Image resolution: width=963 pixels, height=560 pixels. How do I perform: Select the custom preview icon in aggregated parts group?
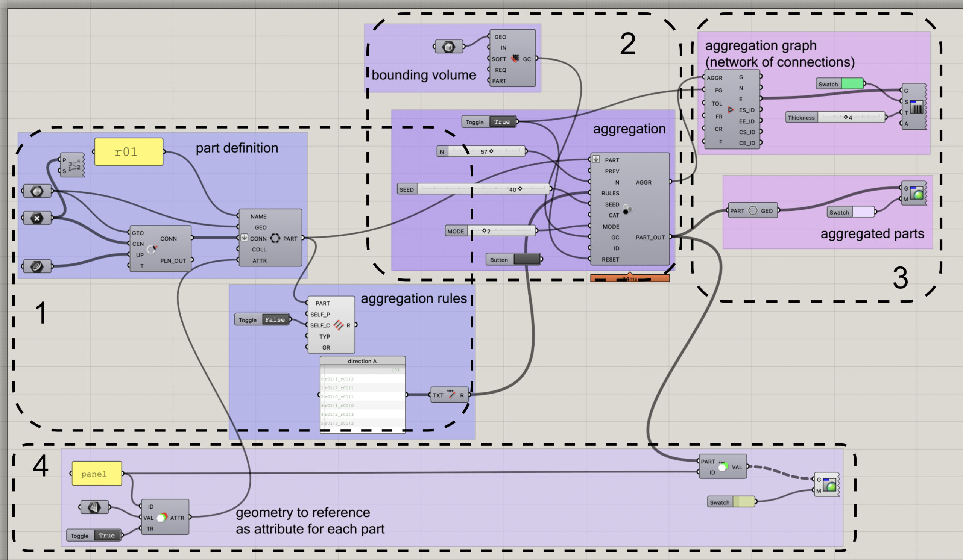click(917, 193)
